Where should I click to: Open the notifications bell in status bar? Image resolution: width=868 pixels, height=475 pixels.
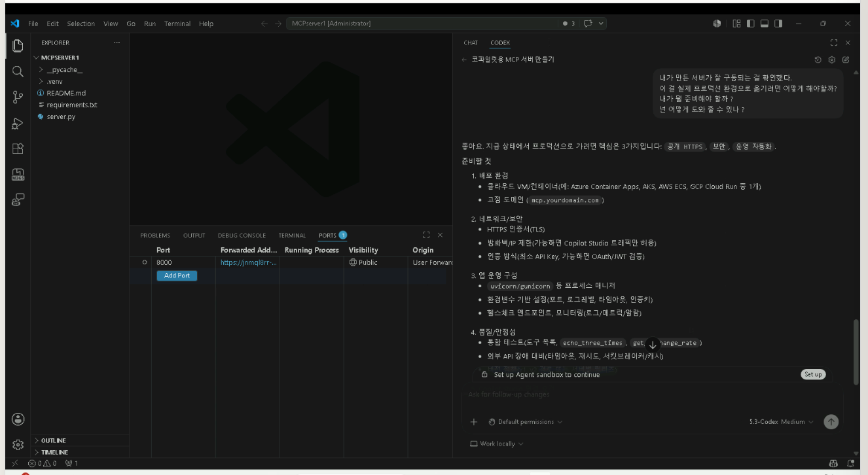coord(850,463)
